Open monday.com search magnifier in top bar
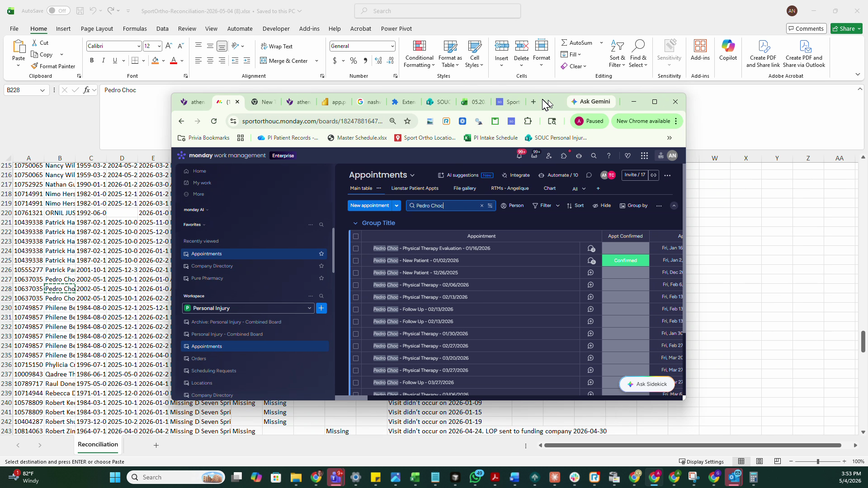 pos(594,155)
